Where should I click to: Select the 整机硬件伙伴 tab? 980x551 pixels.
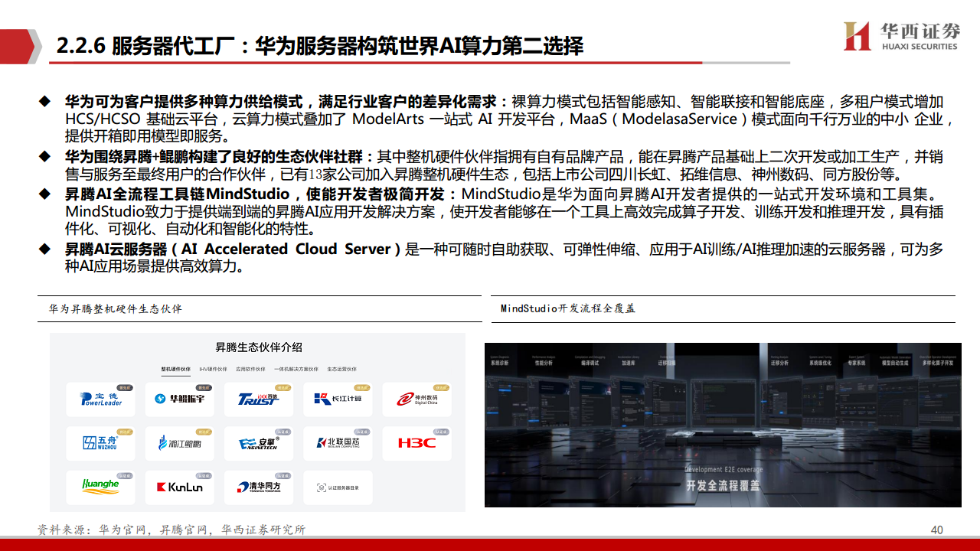coord(175,369)
